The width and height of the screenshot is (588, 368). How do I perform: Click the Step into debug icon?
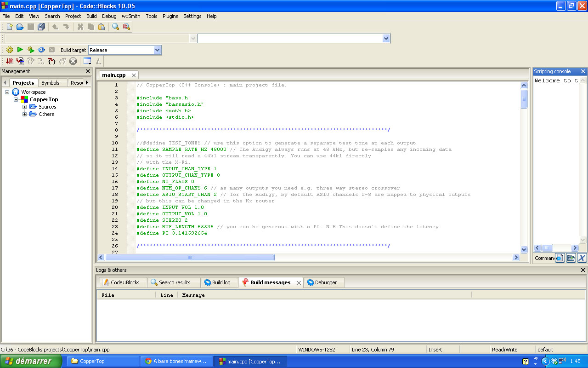click(52, 61)
